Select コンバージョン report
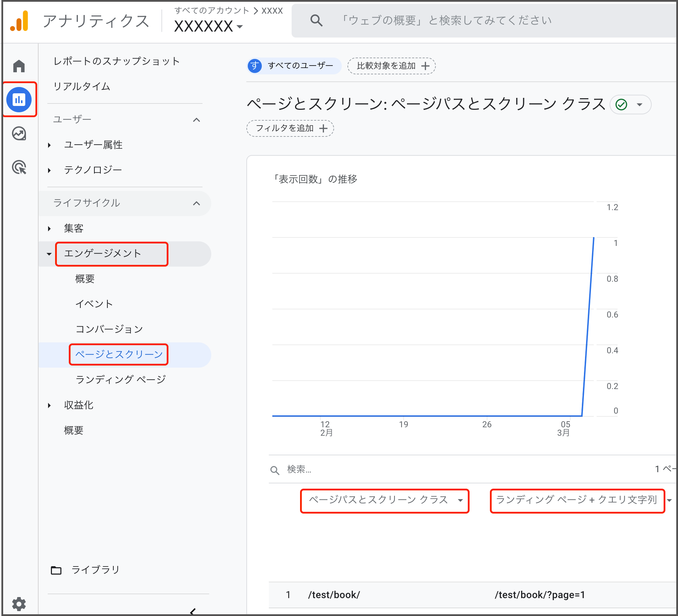 tap(109, 329)
